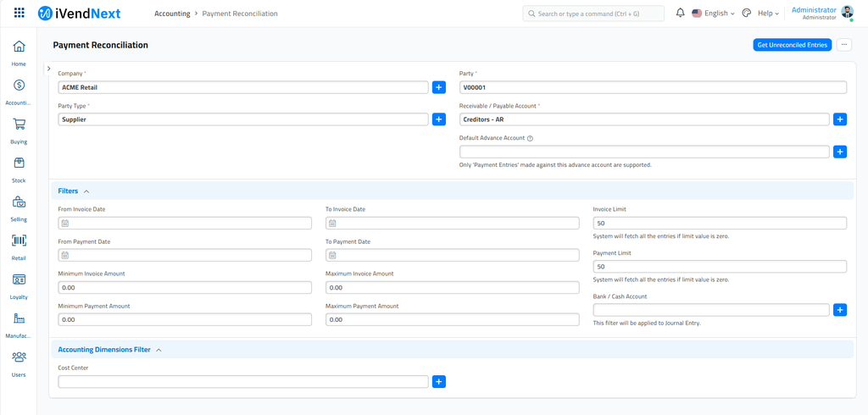Screen dimensions: 868x415
Task: Click Accounting in the breadcrumb
Action: tap(172, 14)
